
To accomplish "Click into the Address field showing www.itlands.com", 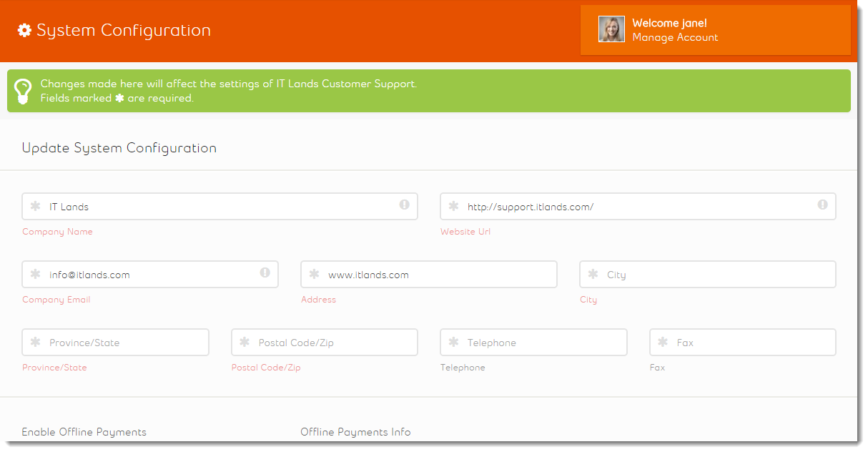I will click(429, 274).
